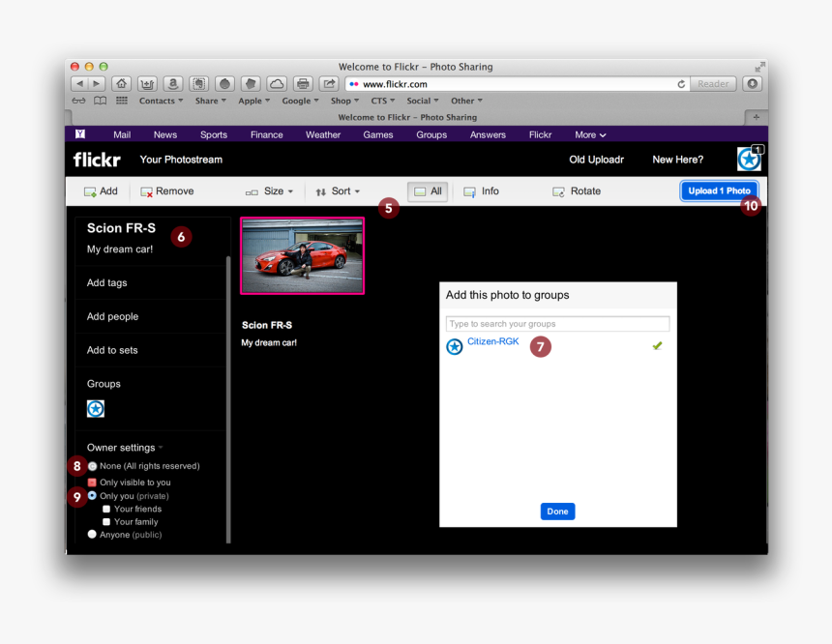Click the Remove icon in the toolbar

(145, 190)
